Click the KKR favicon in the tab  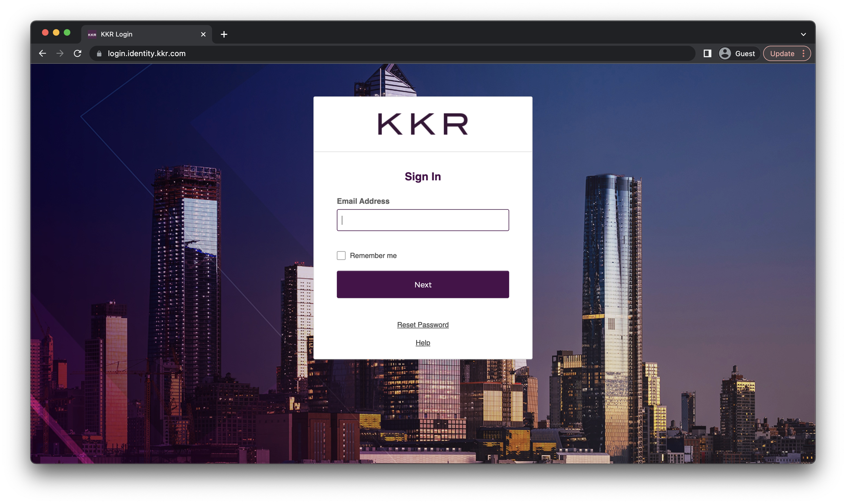tap(92, 34)
